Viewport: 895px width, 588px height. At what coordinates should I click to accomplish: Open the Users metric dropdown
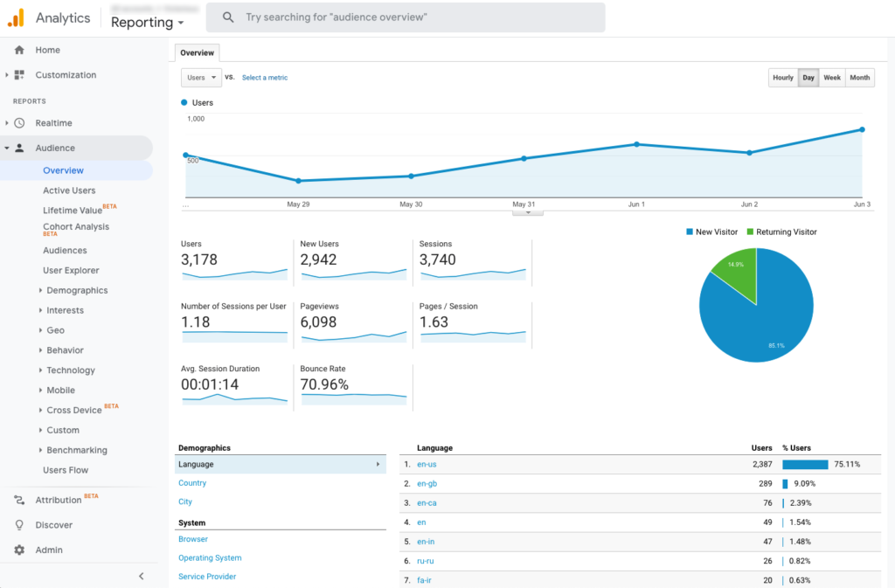coord(201,78)
